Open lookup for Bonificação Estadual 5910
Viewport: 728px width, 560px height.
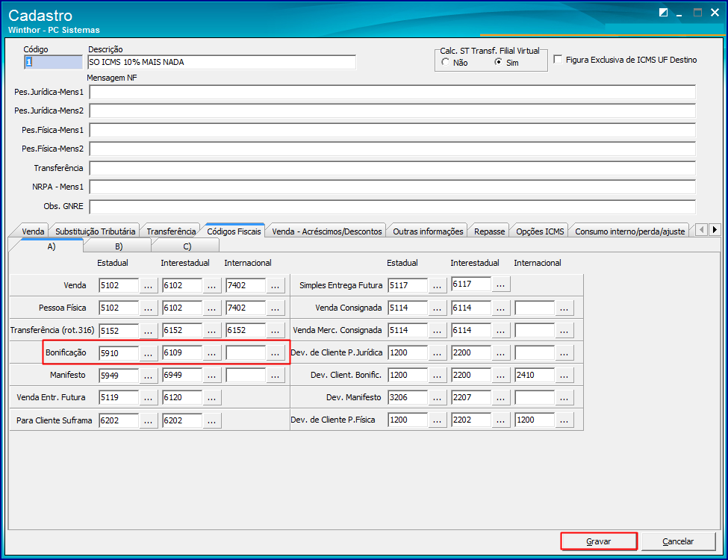(x=148, y=353)
